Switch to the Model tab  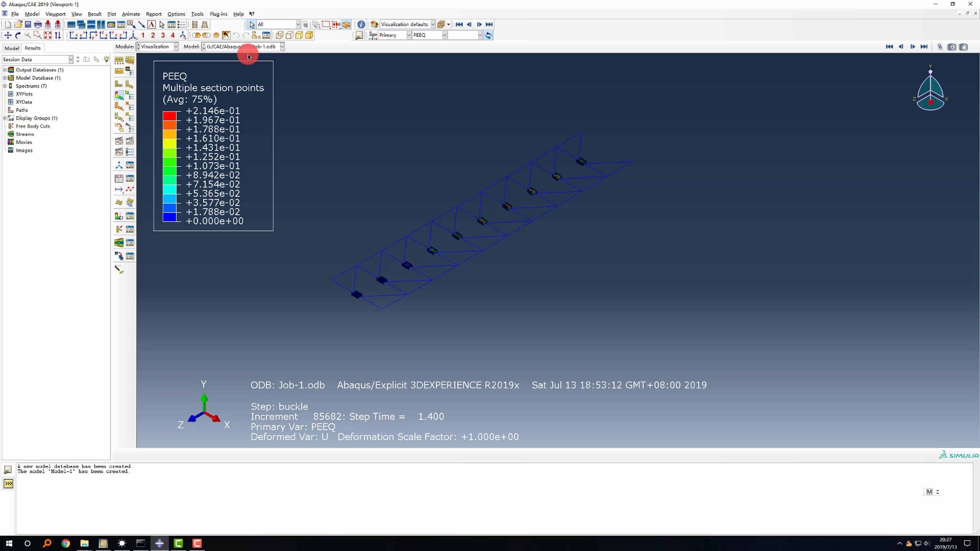click(11, 48)
